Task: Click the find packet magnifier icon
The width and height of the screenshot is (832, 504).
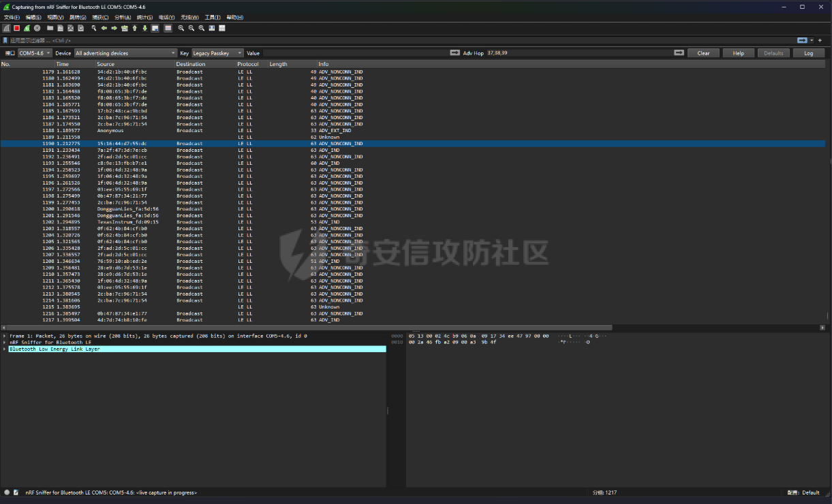Action: [93, 28]
